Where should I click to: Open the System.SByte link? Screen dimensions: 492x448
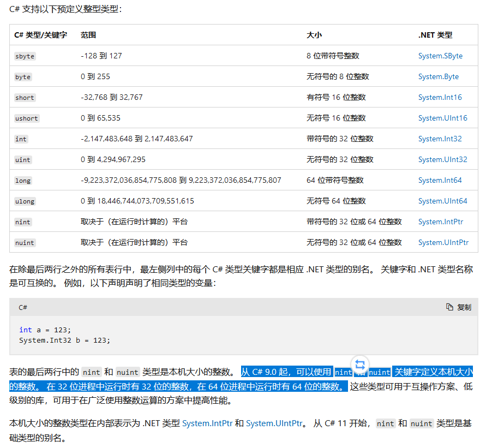click(440, 56)
